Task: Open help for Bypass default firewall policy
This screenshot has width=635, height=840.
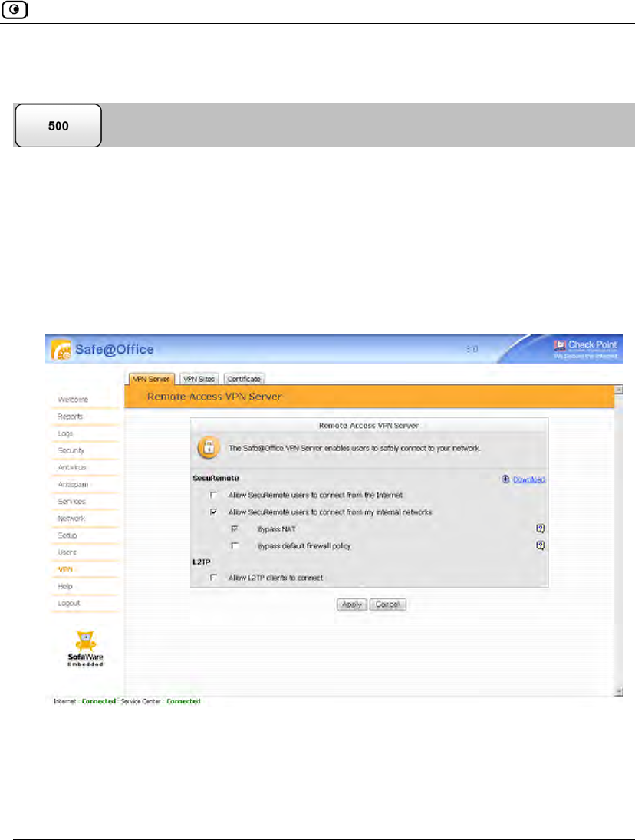Action: pos(540,545)
